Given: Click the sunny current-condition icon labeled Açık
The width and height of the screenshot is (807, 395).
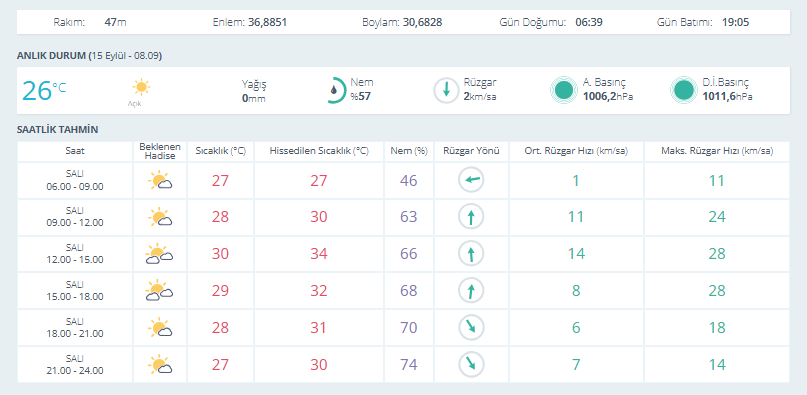Looking at the screenshot, I should [x=141, y=87].
